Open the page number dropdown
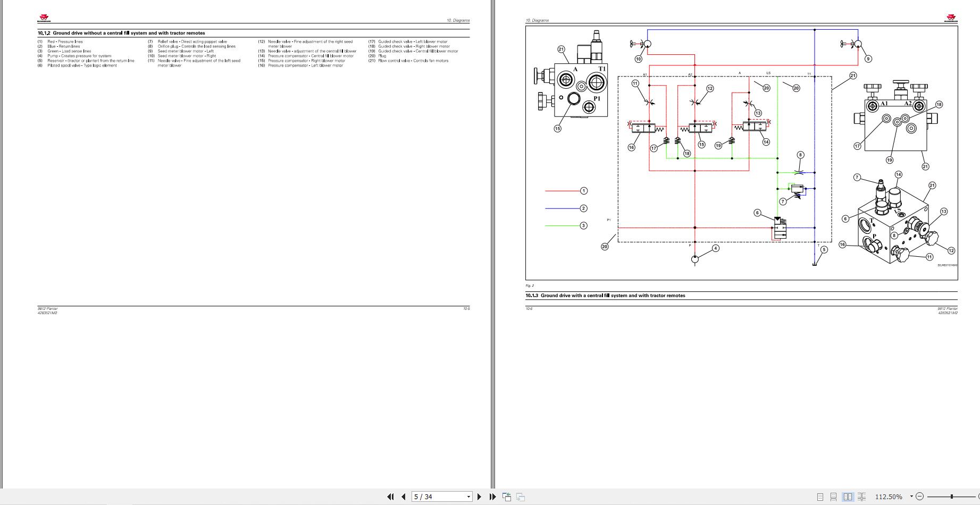The width and height of the screenshot is (980, 505). (x=468, y=496)
